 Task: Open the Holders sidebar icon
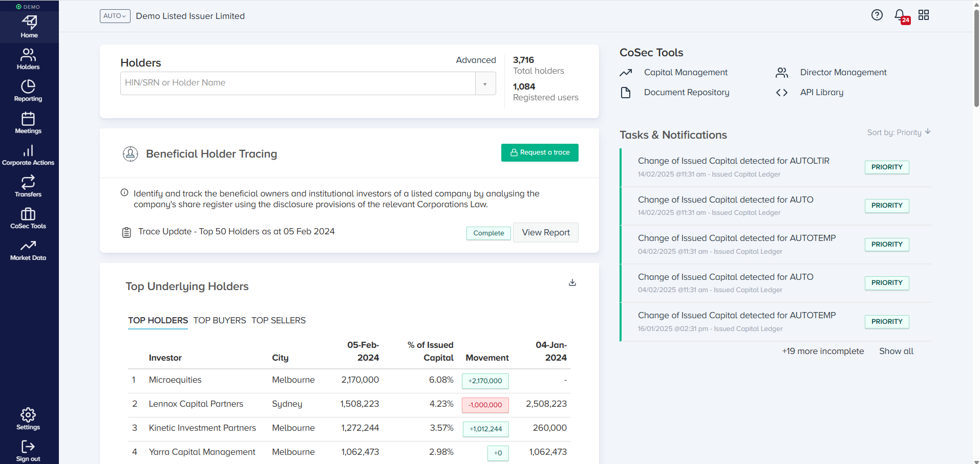click(28, 59)
